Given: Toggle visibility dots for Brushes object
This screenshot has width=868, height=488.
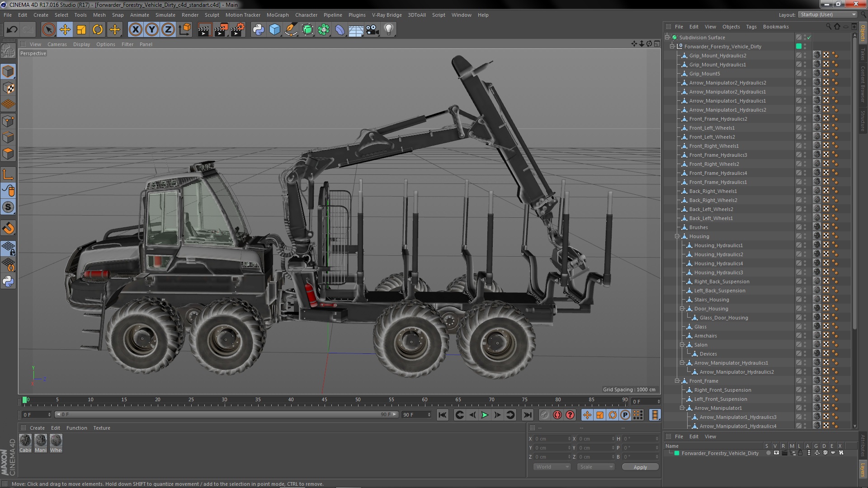Looking at the screenshot, I should pos(805,227).
